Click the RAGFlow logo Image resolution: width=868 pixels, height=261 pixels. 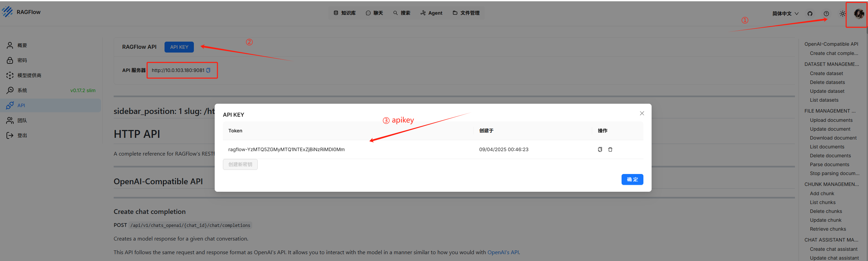[x=21, y=12]
